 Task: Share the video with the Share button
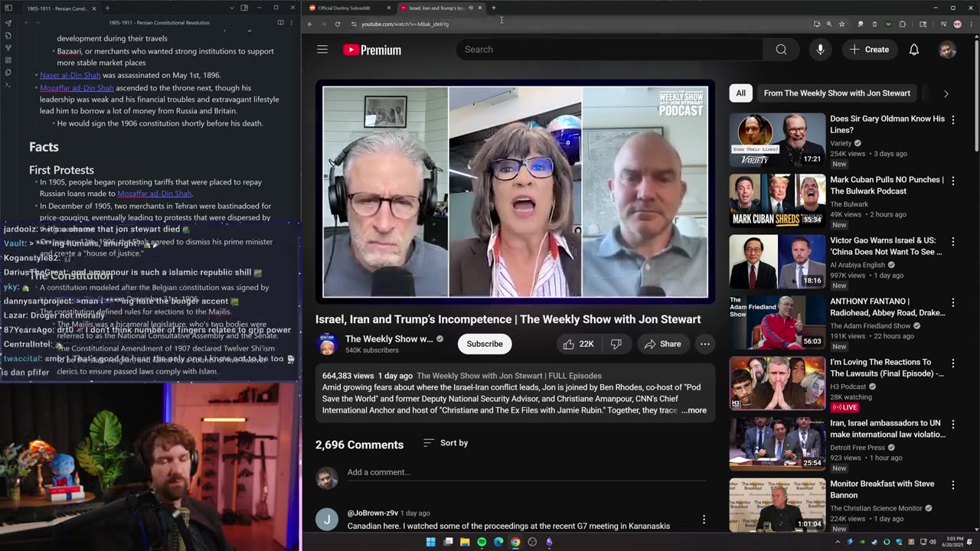(x=662, y=344)
